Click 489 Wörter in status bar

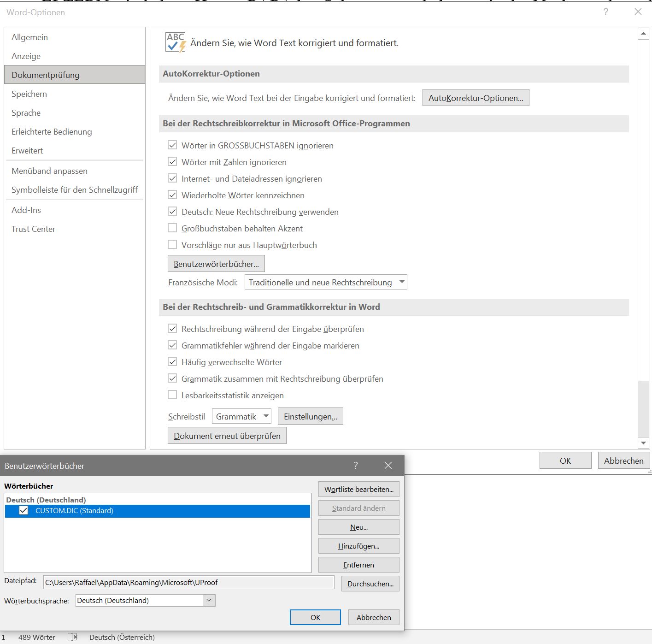(37, 637)
